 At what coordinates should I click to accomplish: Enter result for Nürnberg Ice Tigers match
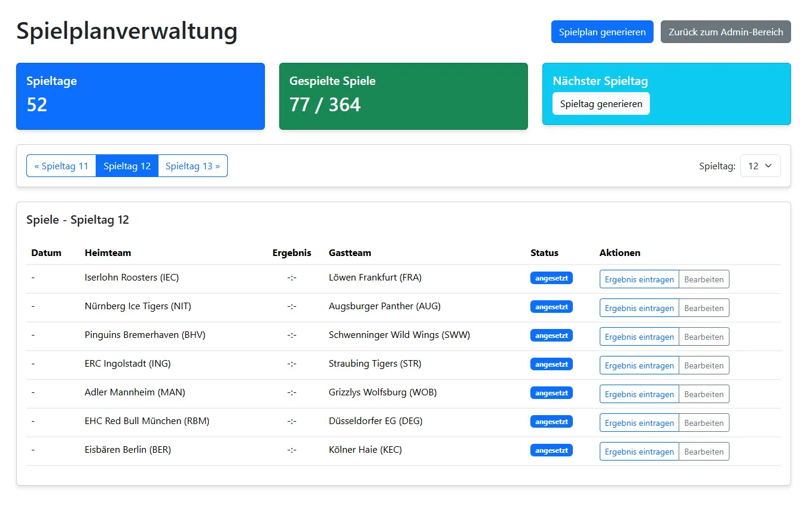[x=639, y=308]
